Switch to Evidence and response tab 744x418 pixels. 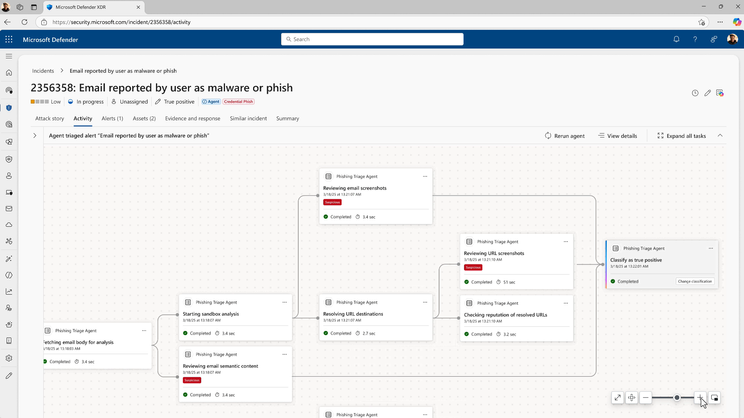[x=193, y=119]
